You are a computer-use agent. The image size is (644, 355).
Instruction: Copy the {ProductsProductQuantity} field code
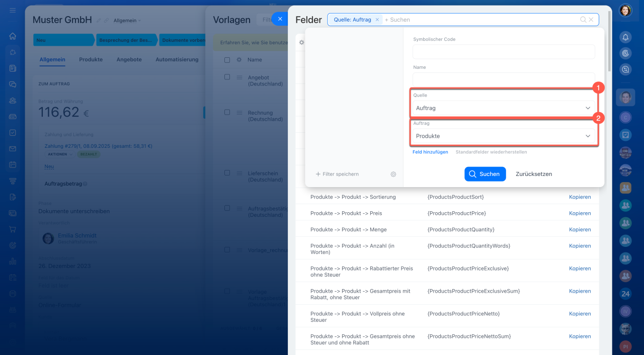tap(580, 229)
